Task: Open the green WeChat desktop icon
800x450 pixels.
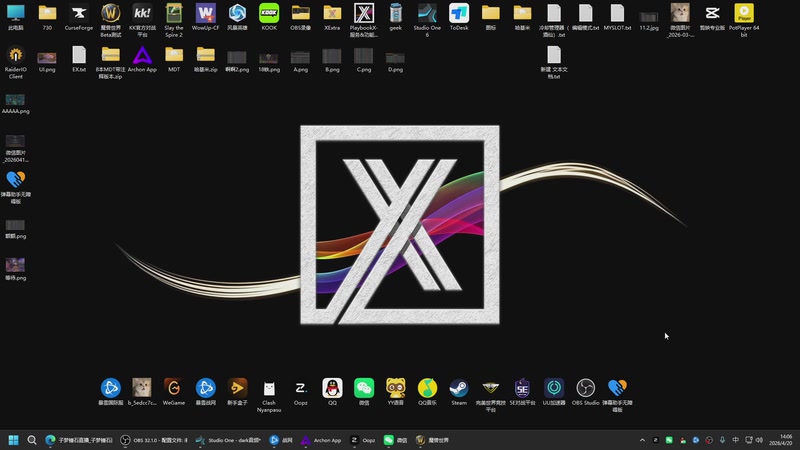Action: (364, 391)
